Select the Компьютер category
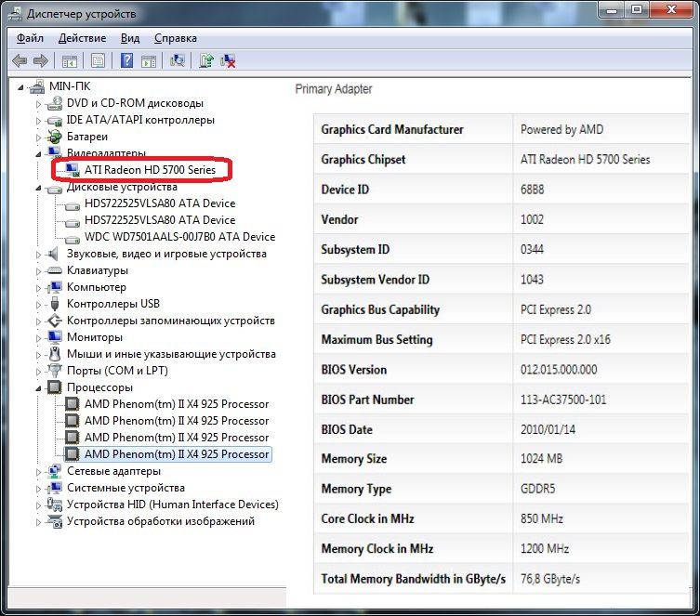 97,287
